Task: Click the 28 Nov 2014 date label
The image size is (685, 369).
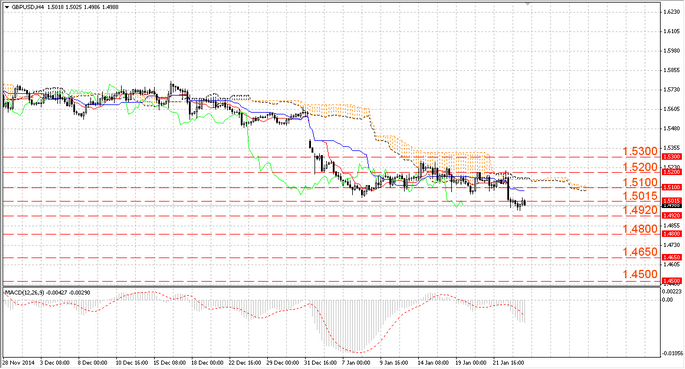Action: (18, 363)
